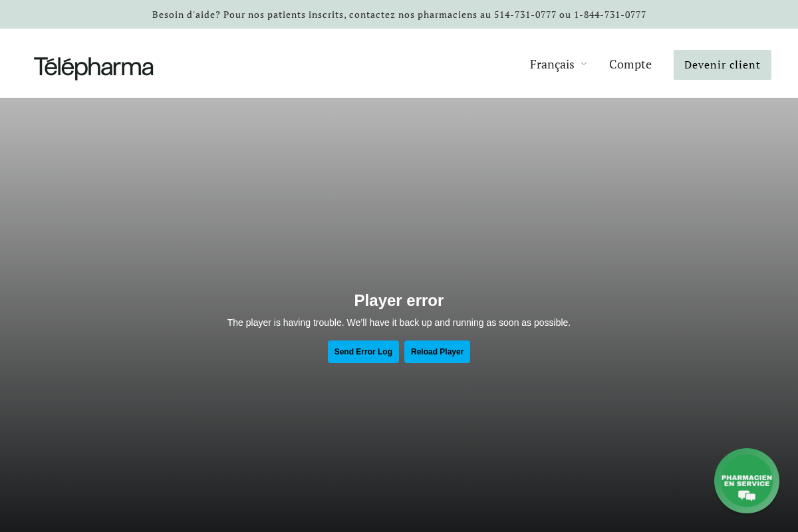The image size is (798, 532).
Task: Click Send Error Log
Action: (363, 352)
